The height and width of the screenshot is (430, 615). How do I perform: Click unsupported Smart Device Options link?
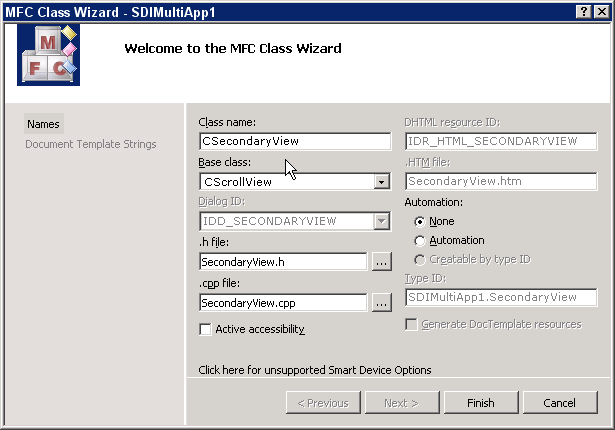pyautogui.click(x=315, y=370)
